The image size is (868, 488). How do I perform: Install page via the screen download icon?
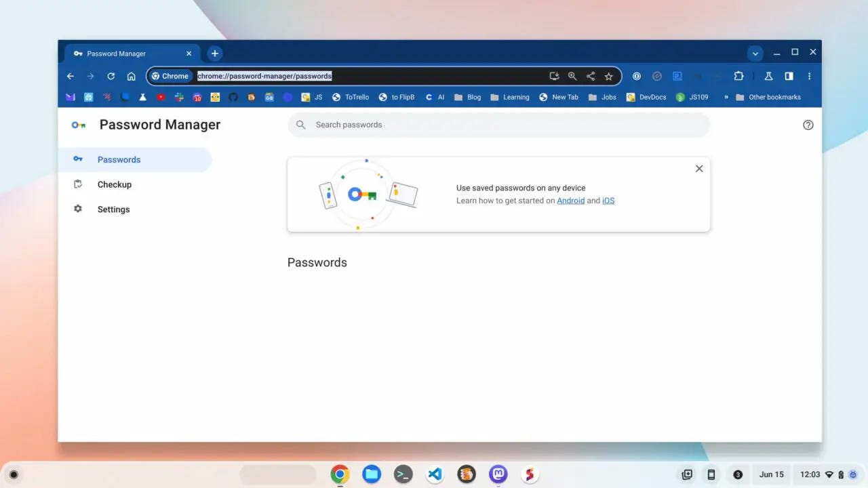click(x=554, y=77)
